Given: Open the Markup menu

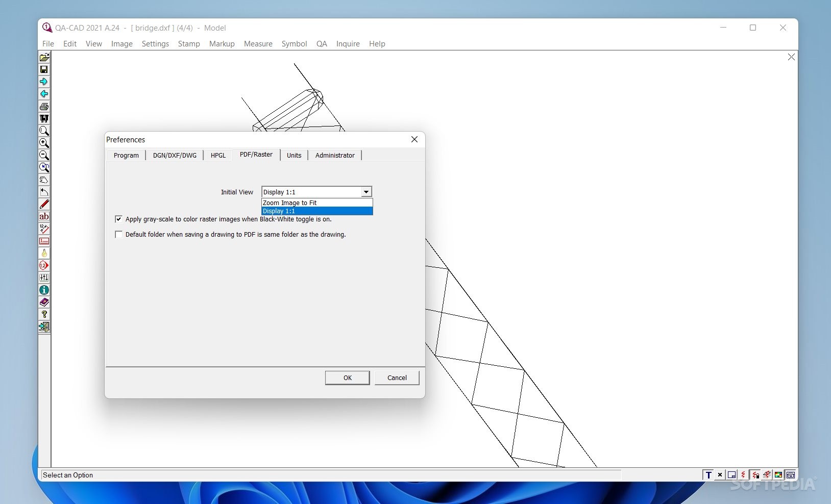Looking at the screenshot, I should click(222, 44).
